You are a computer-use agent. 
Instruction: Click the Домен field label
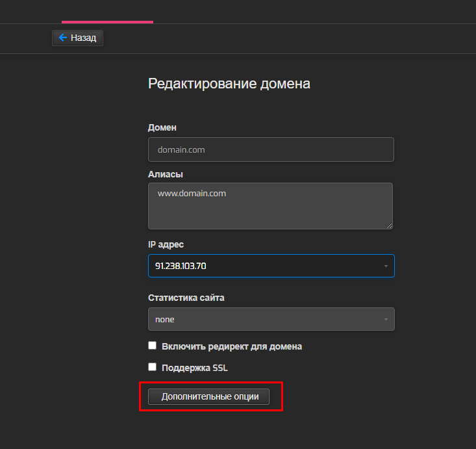point(162,127)
